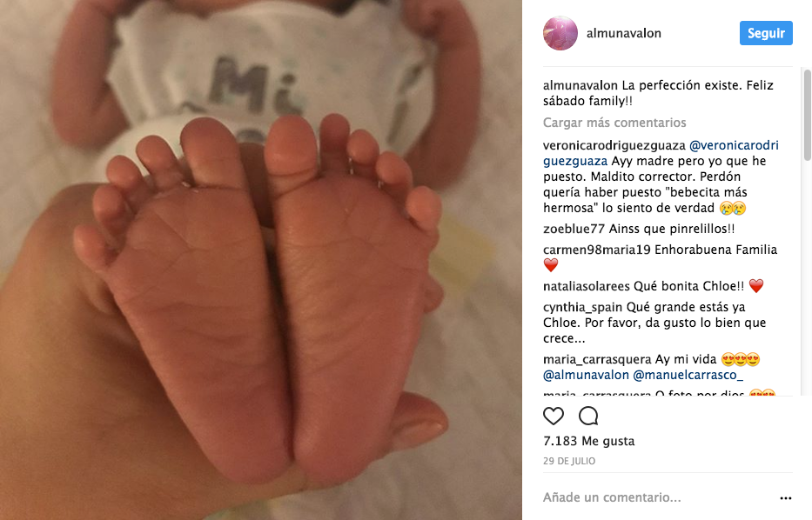Open cynthia_spain commenter profile

(x=582, y=307)
